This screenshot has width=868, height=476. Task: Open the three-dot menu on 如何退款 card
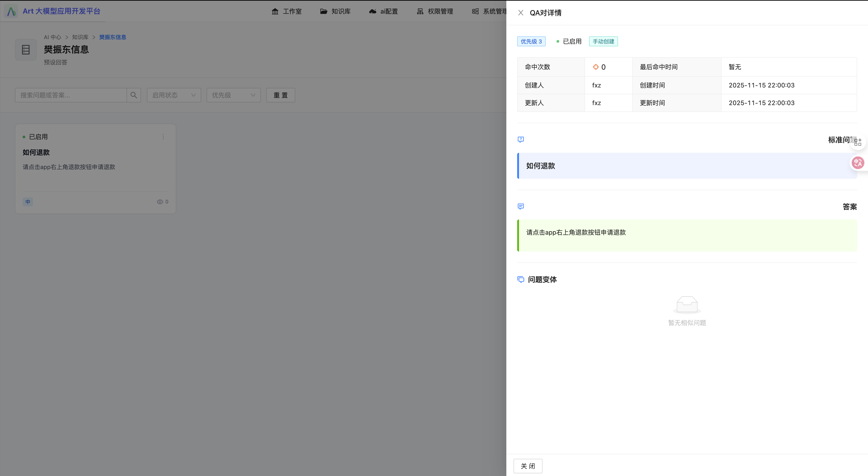click(x=163, y=137)
